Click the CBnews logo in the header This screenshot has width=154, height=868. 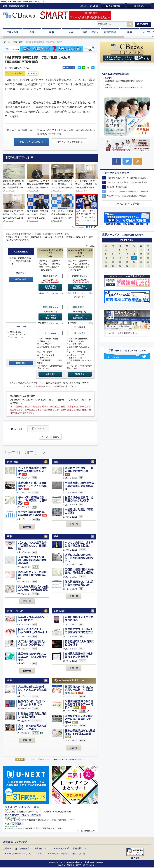click(x=19, y=15)
